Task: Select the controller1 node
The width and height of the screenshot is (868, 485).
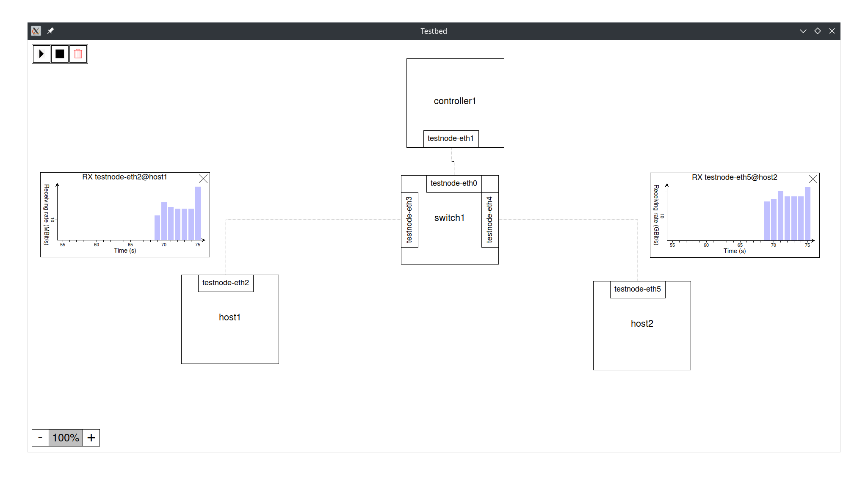Action: click(x=455, y=101)
